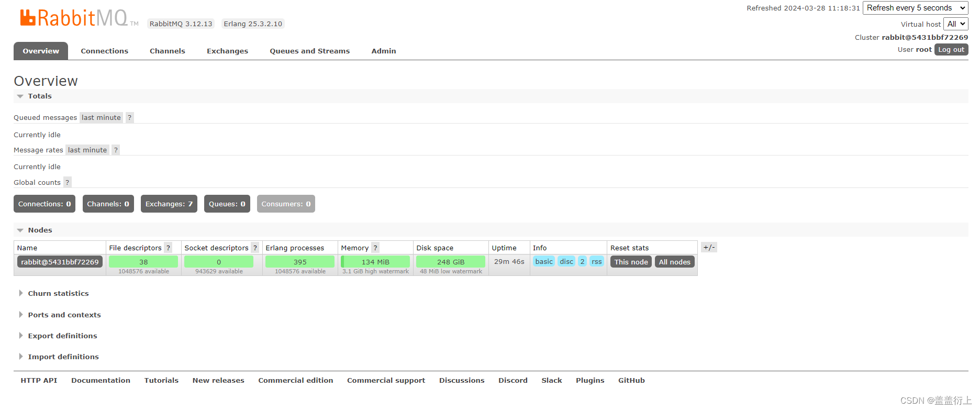This screenshot has height=410, width=980.
Task: Click the Uptime value 29m 46s
Action: point(509,262)
